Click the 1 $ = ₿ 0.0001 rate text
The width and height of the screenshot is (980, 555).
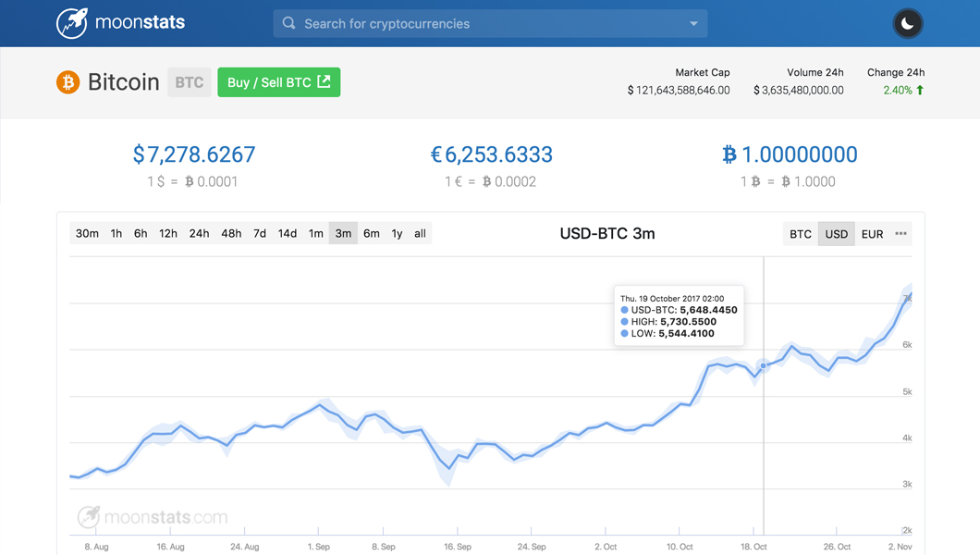192,182
